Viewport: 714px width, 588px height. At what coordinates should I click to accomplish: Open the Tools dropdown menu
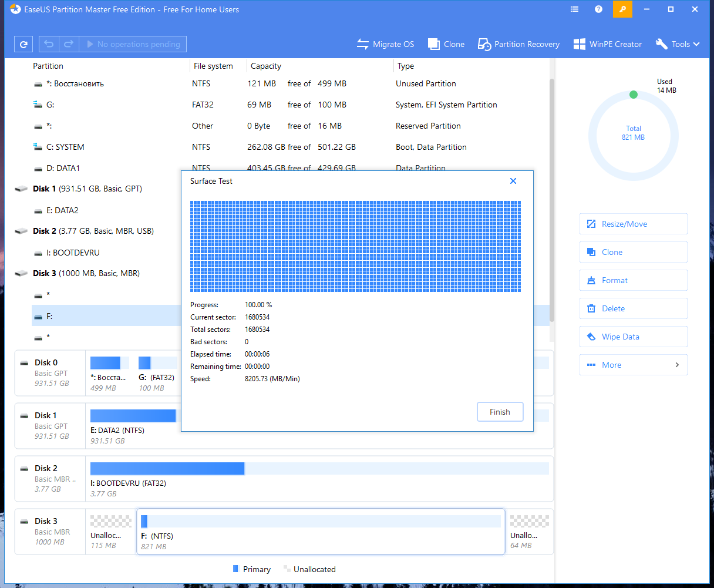tap(678, 44)
